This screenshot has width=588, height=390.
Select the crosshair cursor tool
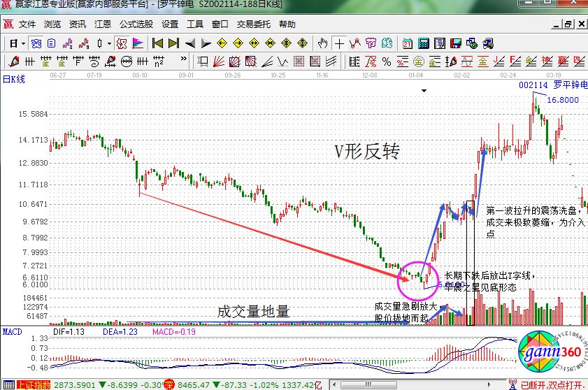pos(338,43)
